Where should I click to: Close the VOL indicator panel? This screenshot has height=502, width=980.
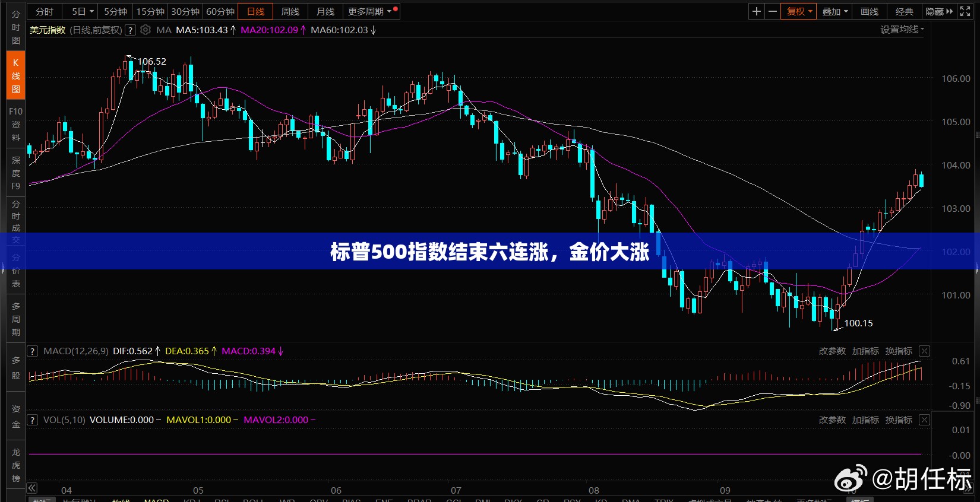(x=924, y=420)
